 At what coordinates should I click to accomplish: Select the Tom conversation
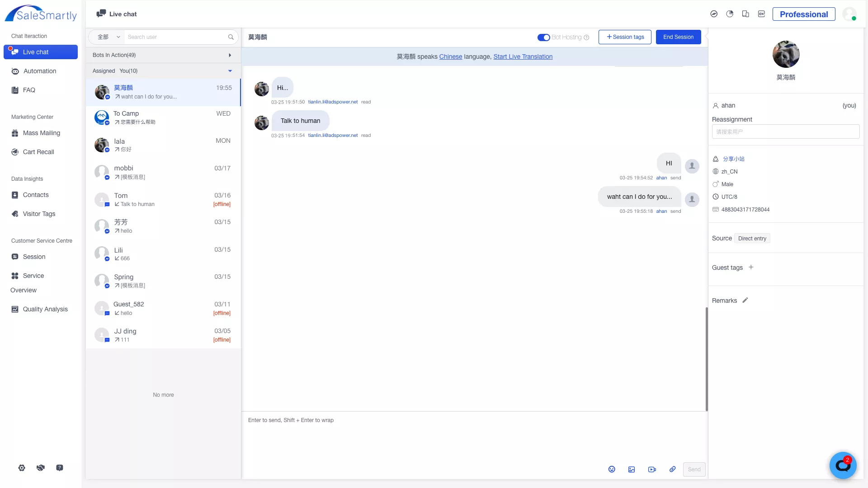click(163, 199)
